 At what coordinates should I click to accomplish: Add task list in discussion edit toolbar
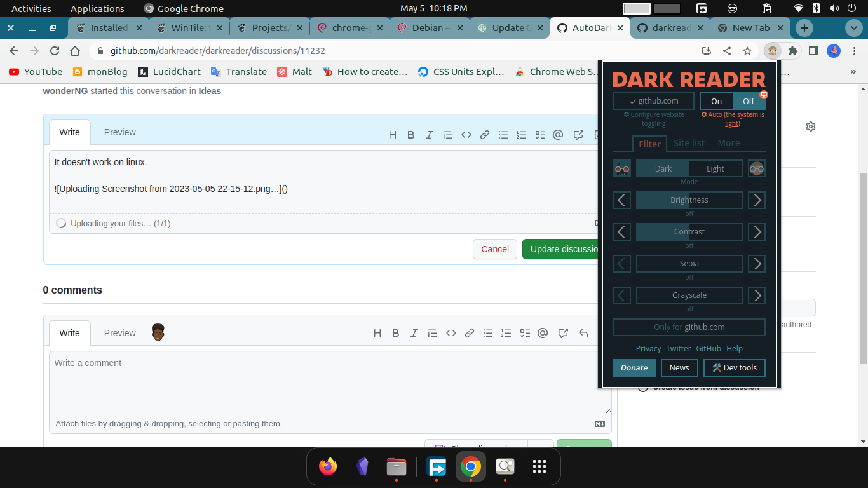pos(540,135)
